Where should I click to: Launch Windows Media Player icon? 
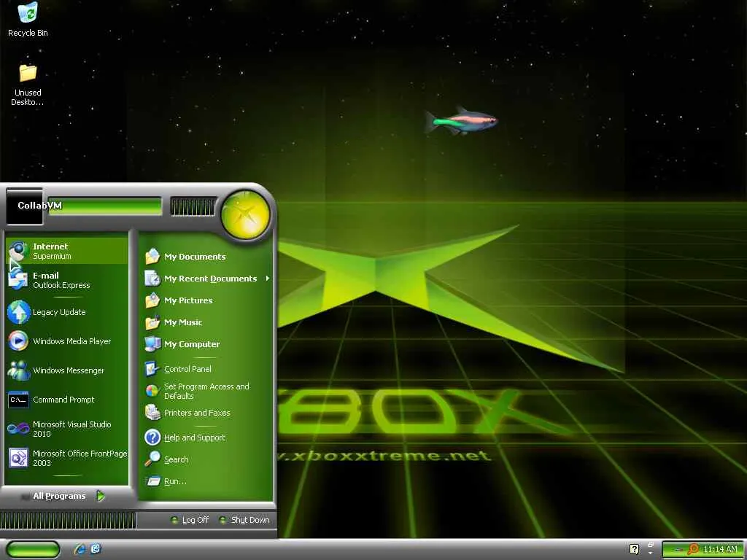coord(18,341)
